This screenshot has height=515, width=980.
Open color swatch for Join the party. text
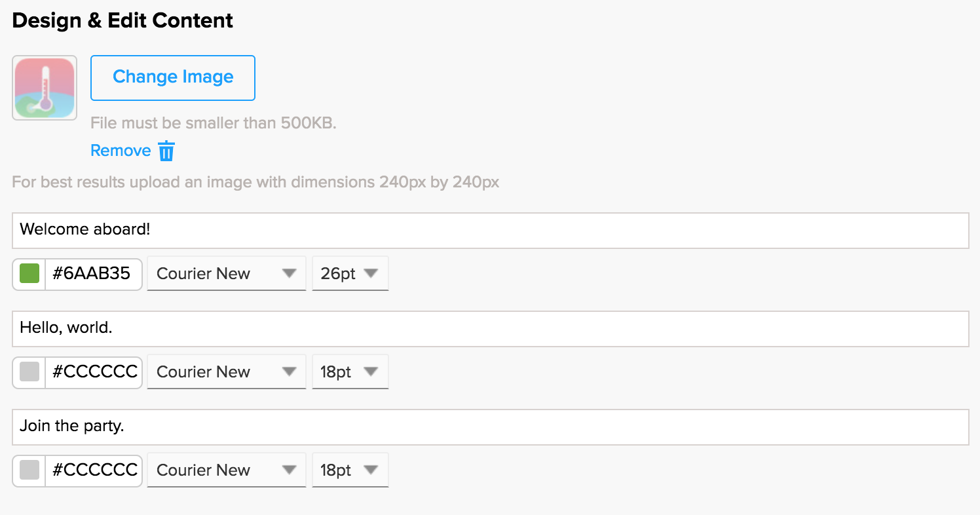29,470
